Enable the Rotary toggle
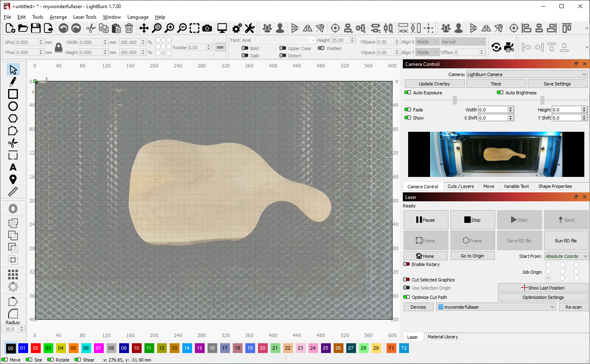Viewport: 590px width, 364px height. 406,264
